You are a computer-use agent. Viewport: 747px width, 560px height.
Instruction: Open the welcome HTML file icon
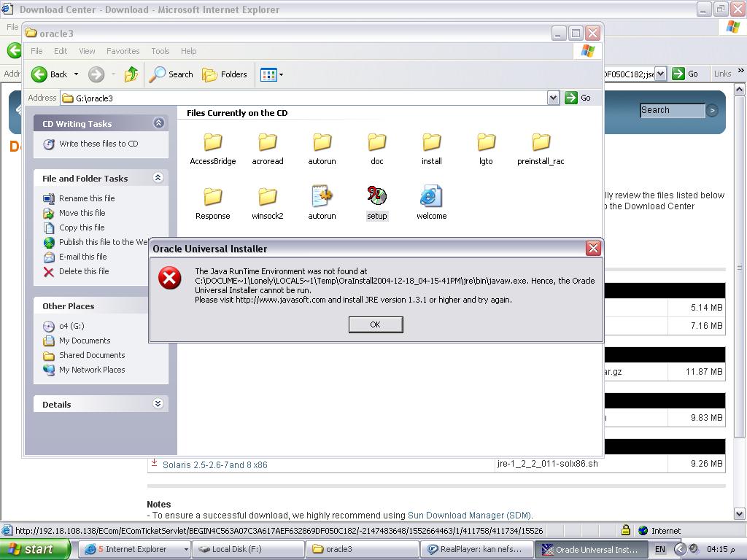[431, 198]
